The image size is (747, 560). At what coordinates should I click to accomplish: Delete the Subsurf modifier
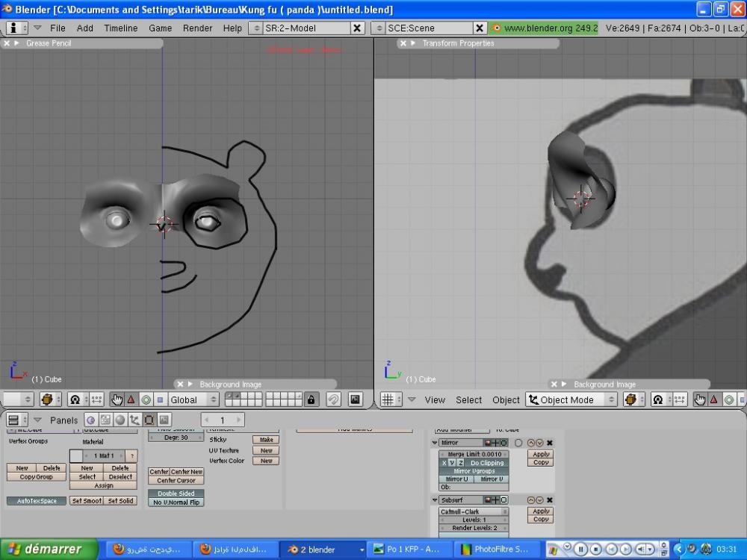pos(550,500)
